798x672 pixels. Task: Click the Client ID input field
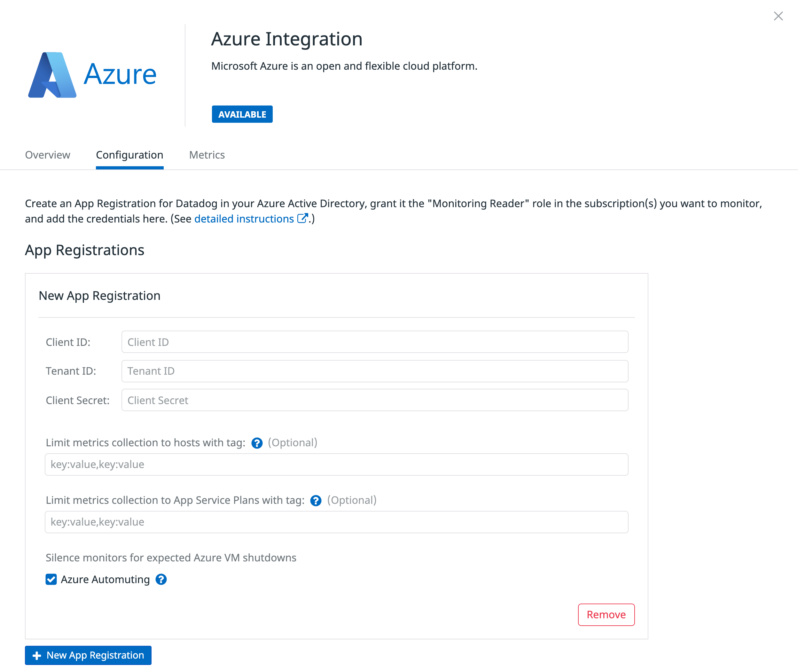click(374, 342)
